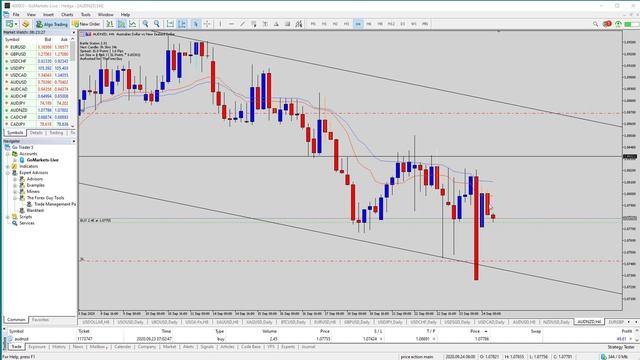
Task: Switch chart to line chart style
Action: 133,24
